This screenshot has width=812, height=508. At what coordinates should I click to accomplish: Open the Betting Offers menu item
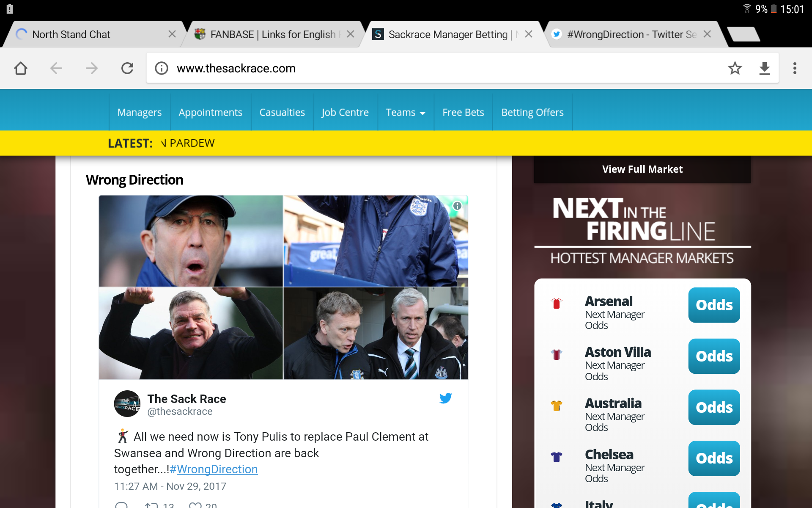tap(532, 112)
